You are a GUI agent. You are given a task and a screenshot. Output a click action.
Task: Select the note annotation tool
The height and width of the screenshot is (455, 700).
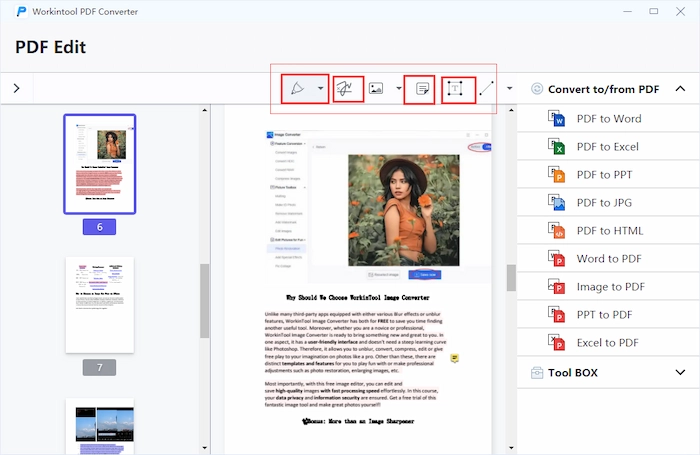(422, 89)
